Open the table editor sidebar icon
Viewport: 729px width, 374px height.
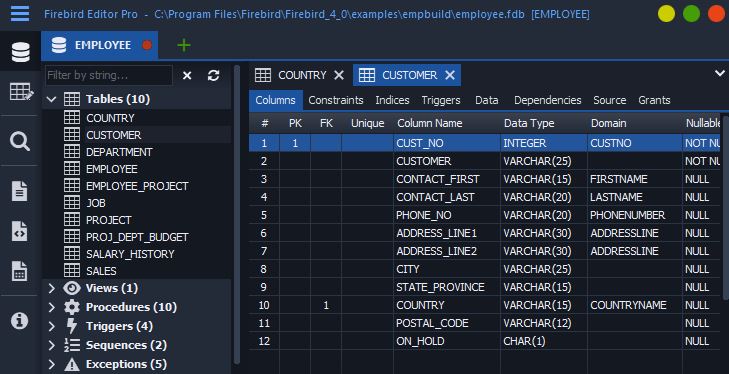[x=21, y=92]
